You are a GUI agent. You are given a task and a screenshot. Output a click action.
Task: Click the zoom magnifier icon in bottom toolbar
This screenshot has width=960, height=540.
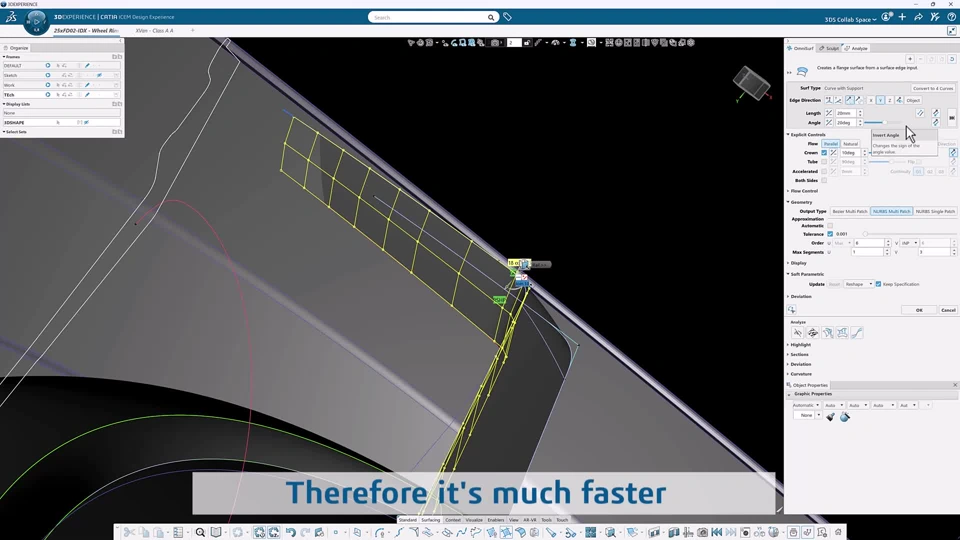tap(200, 532)
